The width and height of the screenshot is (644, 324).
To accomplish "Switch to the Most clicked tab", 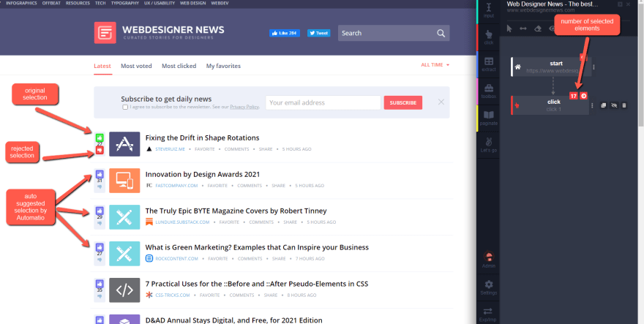I will (x=179, y=66).
